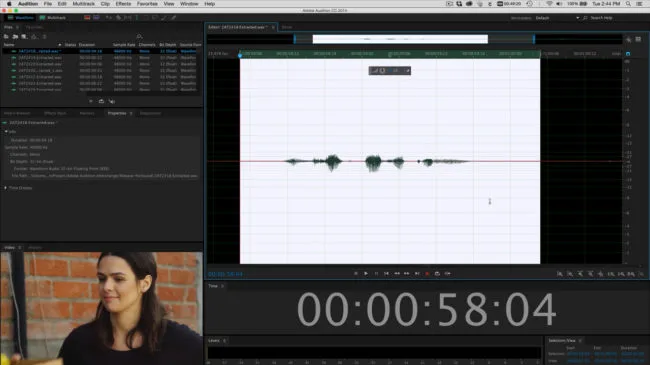Image resolution: width=650 pixels, height=365 pixels.
Task: Click New File icon in Files panel
Action: 24,36
